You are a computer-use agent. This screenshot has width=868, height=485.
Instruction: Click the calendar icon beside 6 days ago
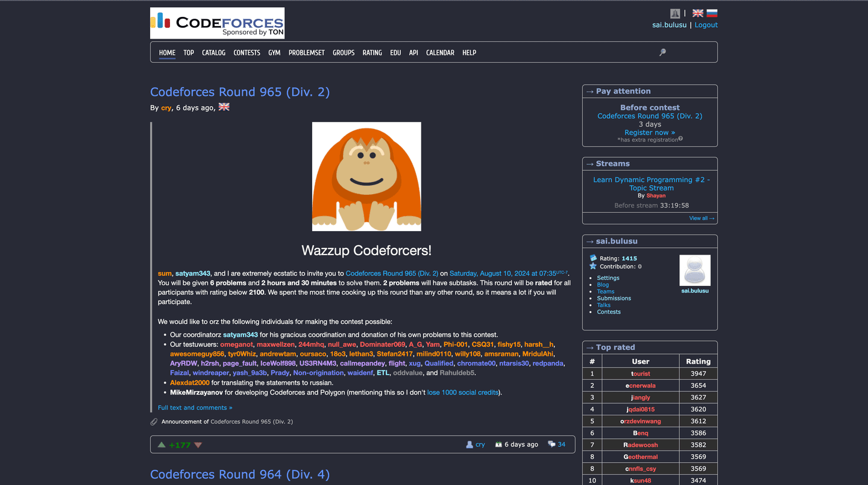(498, 444)
